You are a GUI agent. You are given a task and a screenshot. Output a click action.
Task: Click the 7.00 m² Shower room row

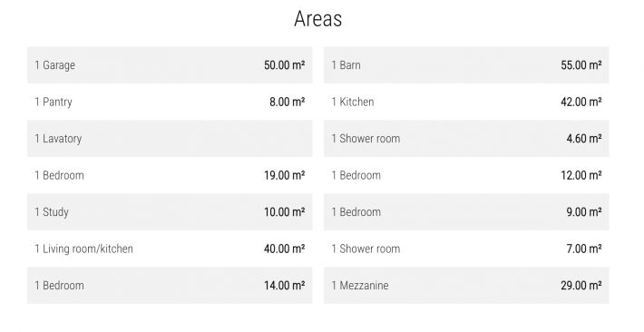click(x=466, y=249)
